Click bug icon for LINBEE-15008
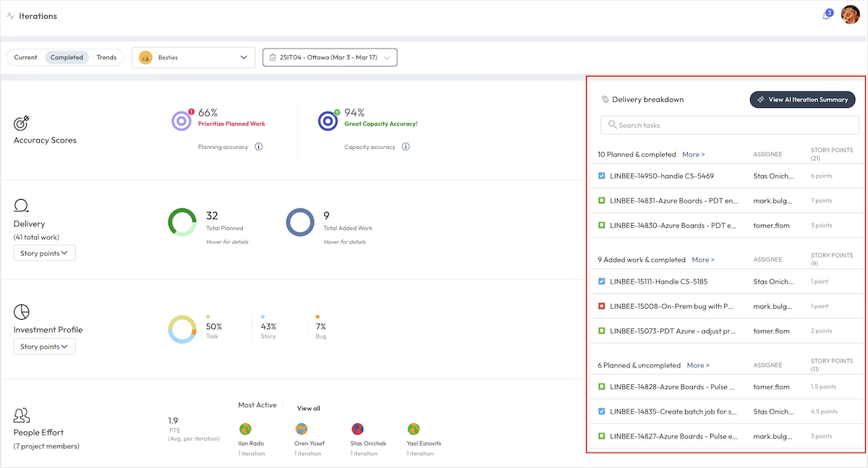Image resolution: width=868 pixels, height=468 pixels. tap(602, 306)
